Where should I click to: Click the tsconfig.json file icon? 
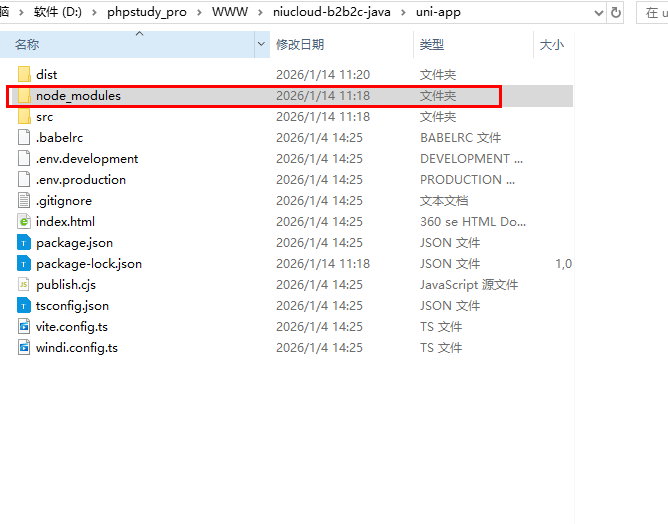pos(24,305)
